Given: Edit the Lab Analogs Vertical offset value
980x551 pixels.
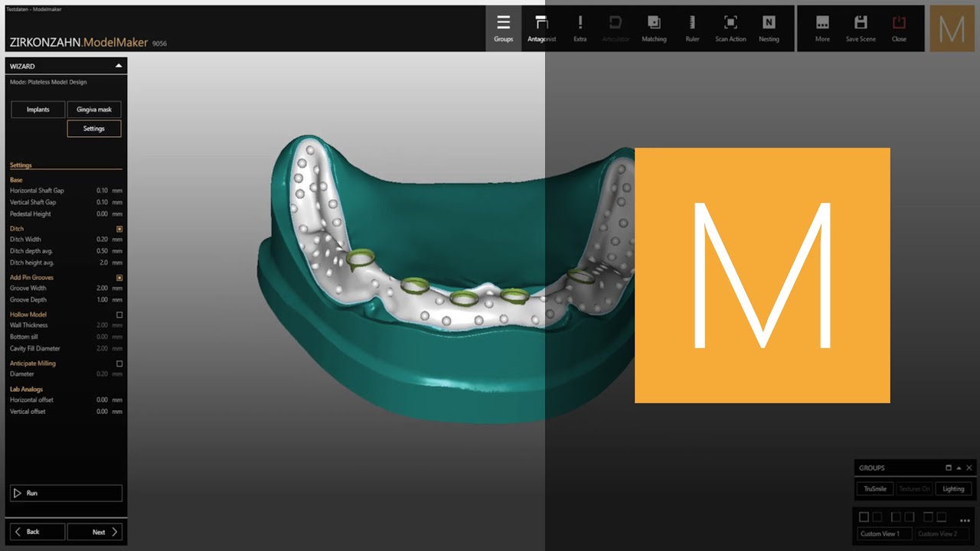Looking at the screenshot, I should click(x=102, y=412).
